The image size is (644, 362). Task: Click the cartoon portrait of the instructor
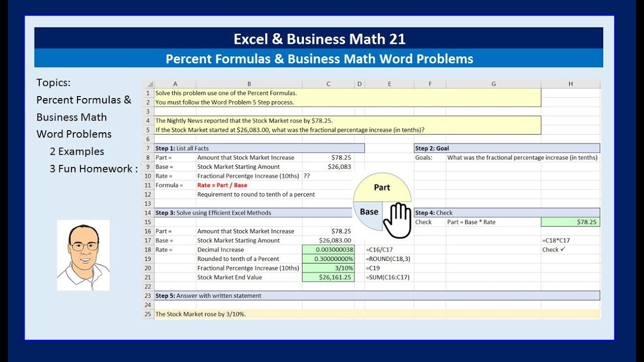click(x=83, y=255)
